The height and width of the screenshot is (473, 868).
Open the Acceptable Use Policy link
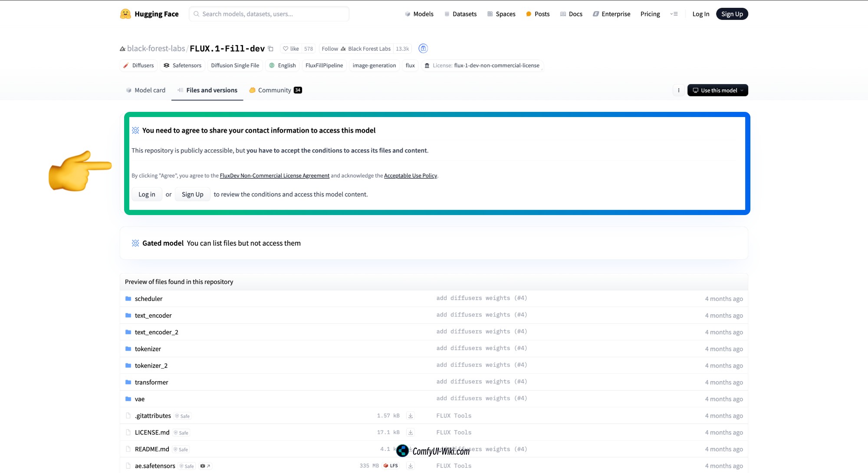[x=411, y=176]
